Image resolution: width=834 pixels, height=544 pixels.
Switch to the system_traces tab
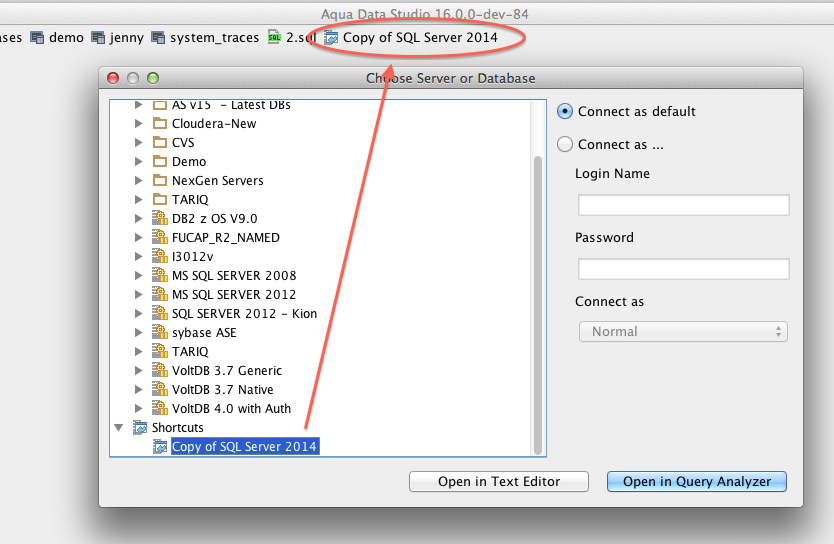tap(205, 38)
